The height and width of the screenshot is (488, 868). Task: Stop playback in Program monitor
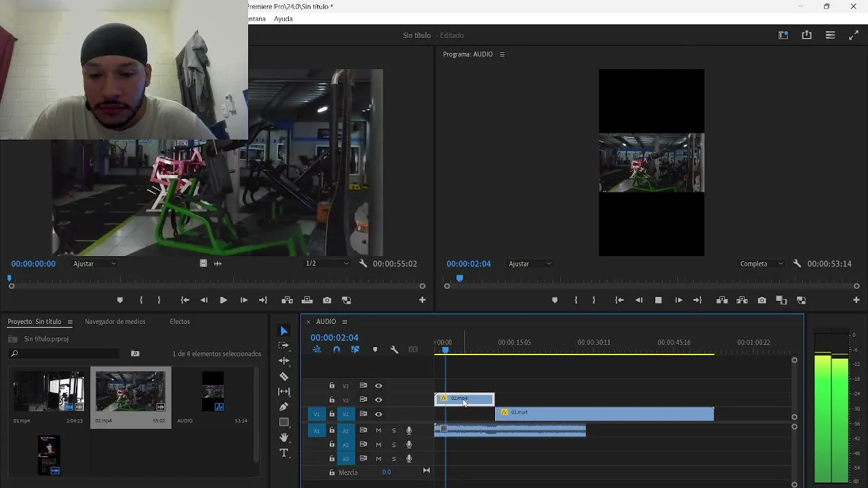[658, 300]
